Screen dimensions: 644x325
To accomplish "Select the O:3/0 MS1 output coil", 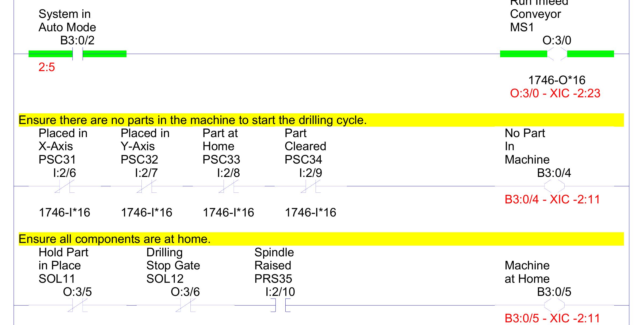I will 557,54.
